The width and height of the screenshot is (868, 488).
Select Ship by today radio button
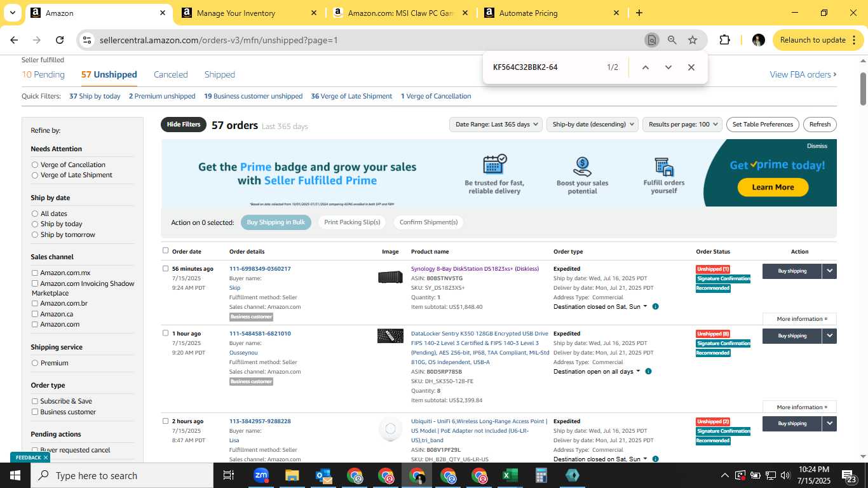click(x=35, y=224)
